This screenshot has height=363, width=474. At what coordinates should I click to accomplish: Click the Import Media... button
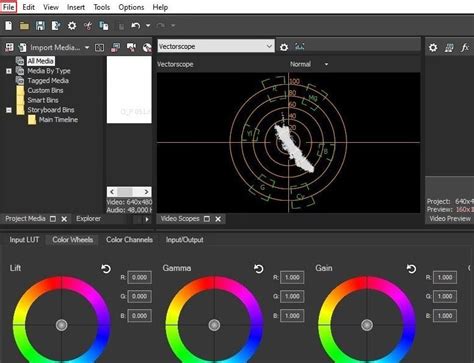tap(55, 47)
